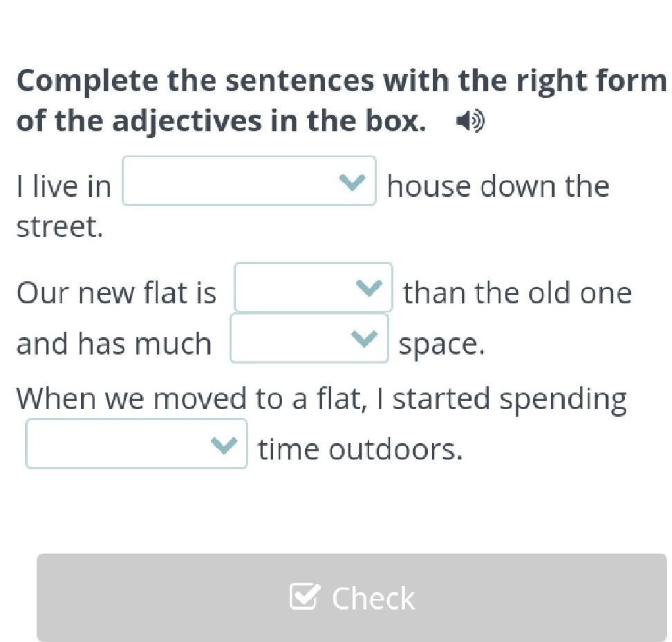Click the text "I live in"
This screenshot has width=672, height=642.
[x=64, y=187]
